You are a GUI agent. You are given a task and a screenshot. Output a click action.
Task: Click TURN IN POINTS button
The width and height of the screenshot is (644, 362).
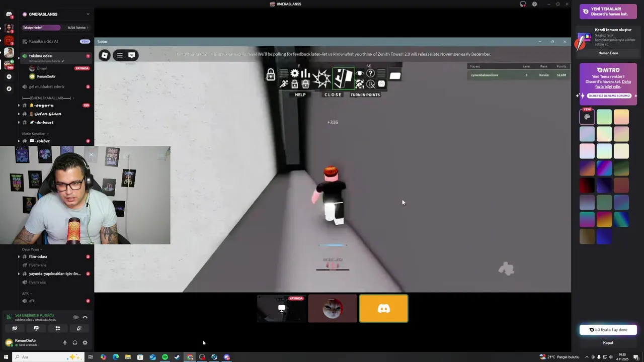(x=365, y=95)
